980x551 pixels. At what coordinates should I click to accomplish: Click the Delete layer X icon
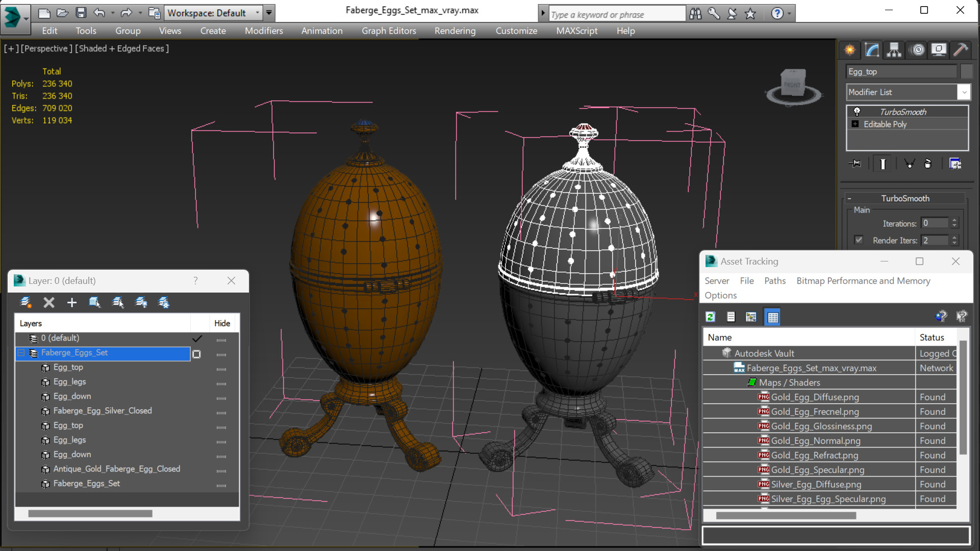point(49,303)
